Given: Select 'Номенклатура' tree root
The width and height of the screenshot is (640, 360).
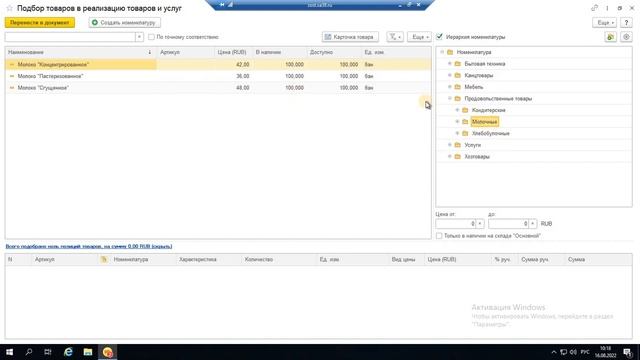Looking at the screenshot, I should click(473, 52).
